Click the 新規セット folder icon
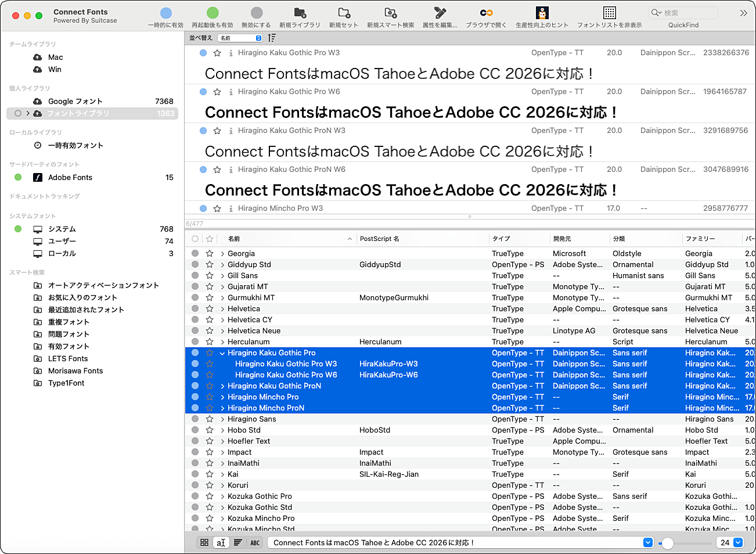The width and height of the screenshot is (756, 554). click(344, 13)
